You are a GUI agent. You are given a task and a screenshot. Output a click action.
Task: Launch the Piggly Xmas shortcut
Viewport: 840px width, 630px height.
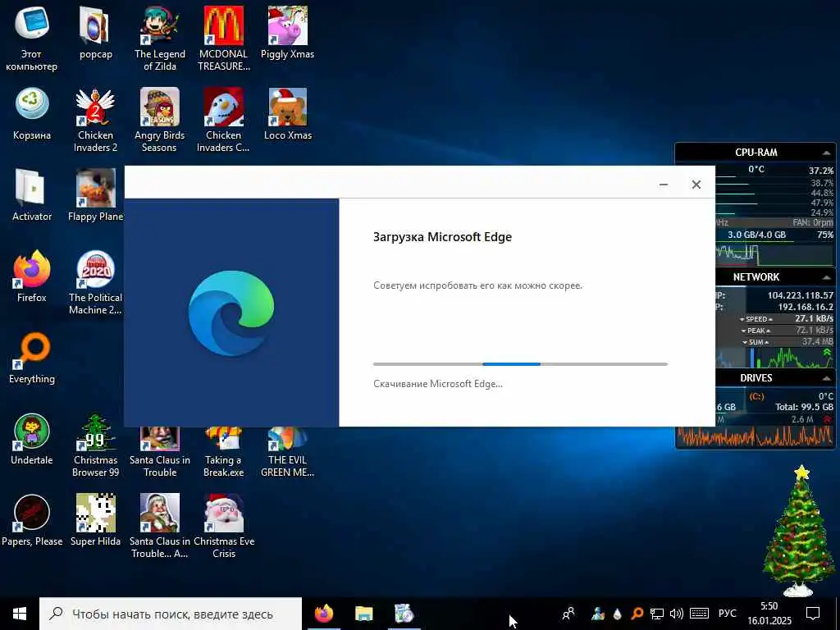[288, 32]
